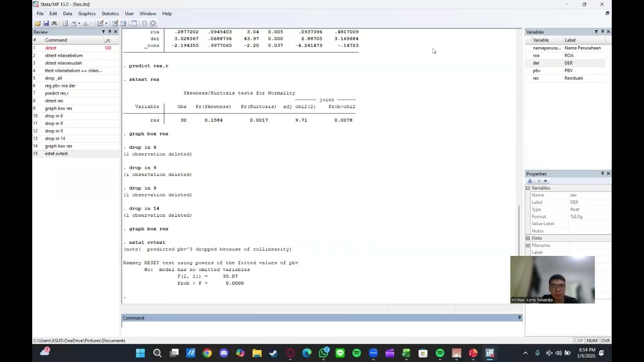The width and height of the screenshot is (644, 362).
Task: Open the Viewer toolbar icon
Action: (73, 23)
